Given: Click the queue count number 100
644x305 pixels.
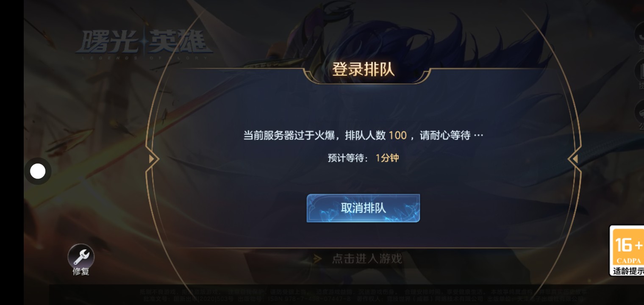Looking at the screenshot, I should coord(397,136).
